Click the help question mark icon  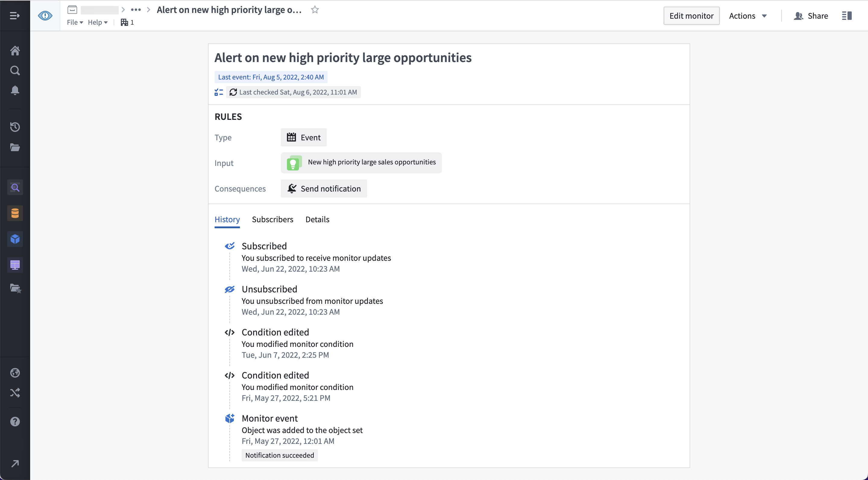tap(15, 422)
